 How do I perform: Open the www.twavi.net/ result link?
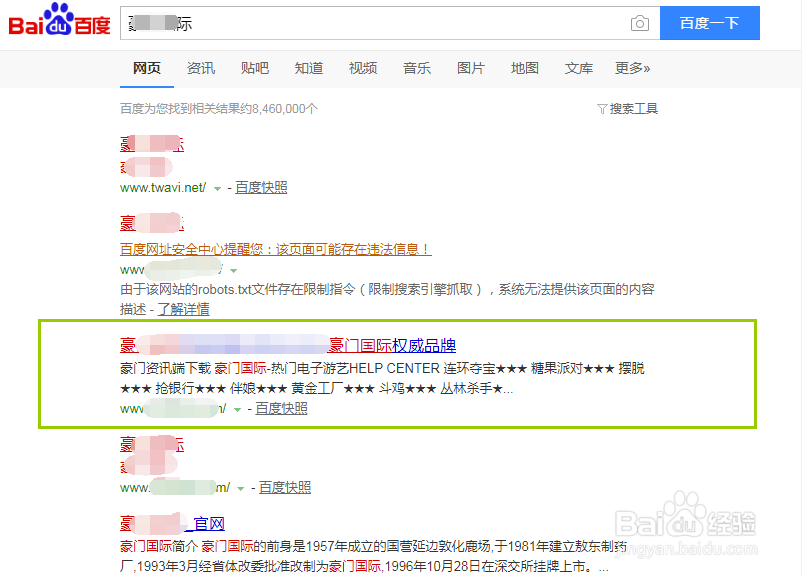click(163, 188)
